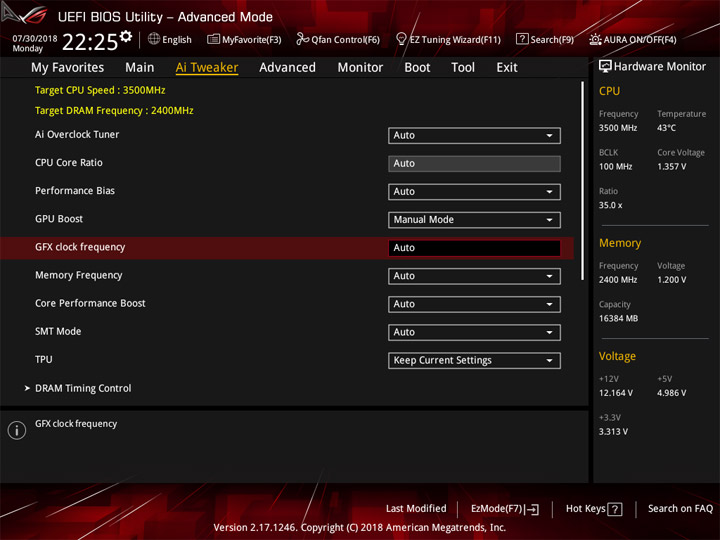Click the EZ Tuning Wizard bulb icon
The height and width of the screenshot is (540, 720).
pos(401,39)
